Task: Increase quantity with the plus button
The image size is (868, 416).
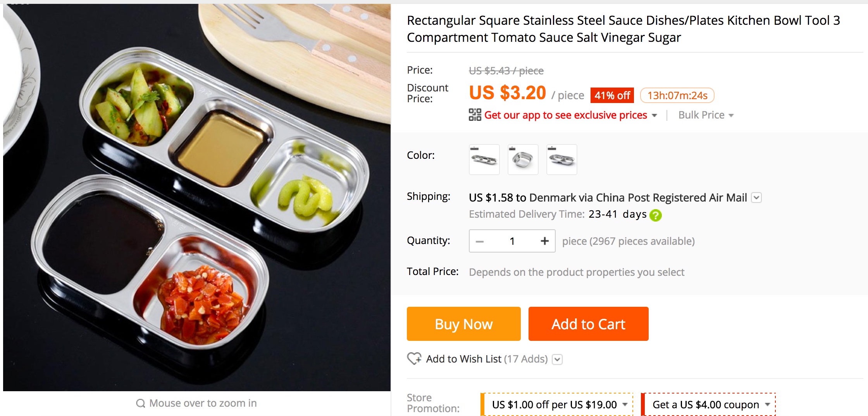Action: pyautogui.click(x=544, y=241)
